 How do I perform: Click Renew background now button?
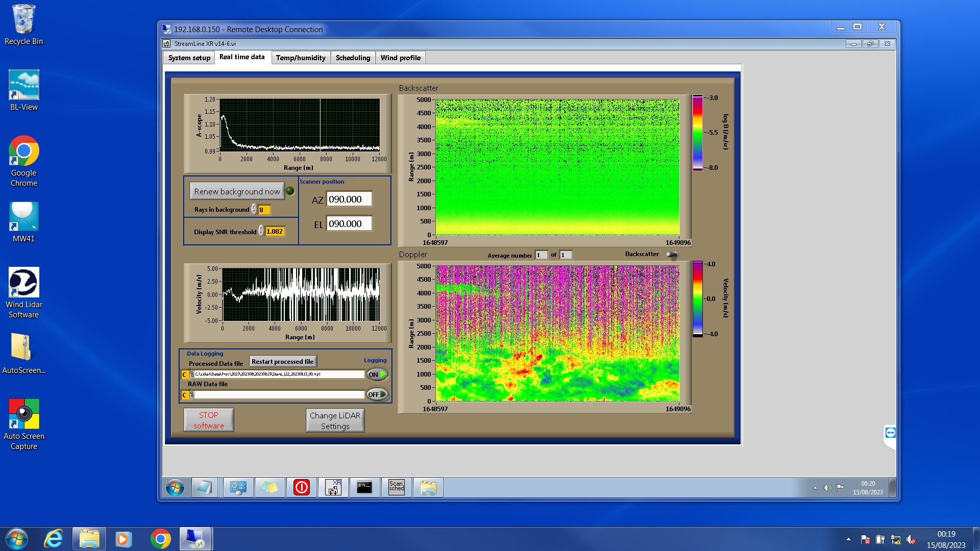237,191
